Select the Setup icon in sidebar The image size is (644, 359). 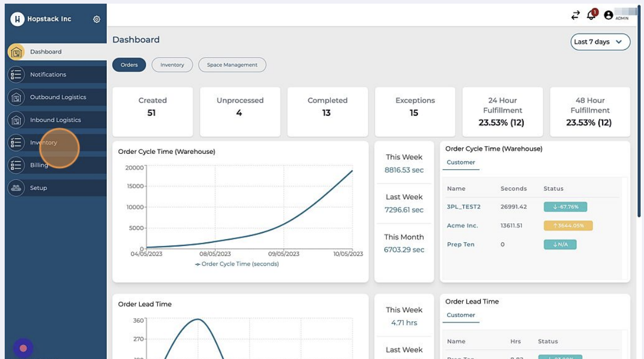click(16, 188)
